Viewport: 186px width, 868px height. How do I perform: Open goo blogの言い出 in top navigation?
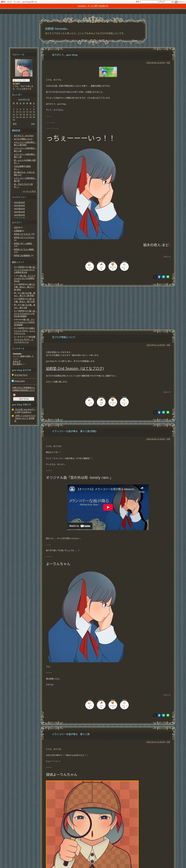click(29, 2)
